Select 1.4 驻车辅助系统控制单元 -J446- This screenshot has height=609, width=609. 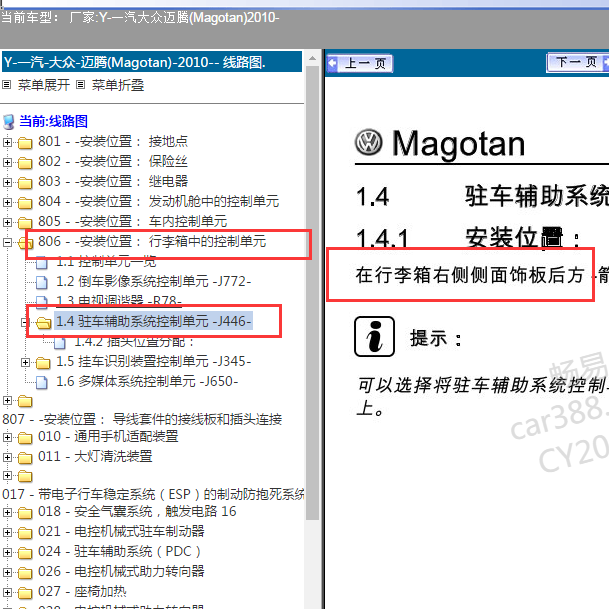coord(154,322)
